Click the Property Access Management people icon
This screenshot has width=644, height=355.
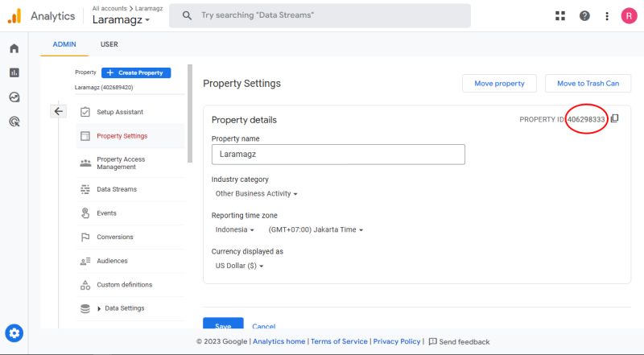tap(85, 163)
